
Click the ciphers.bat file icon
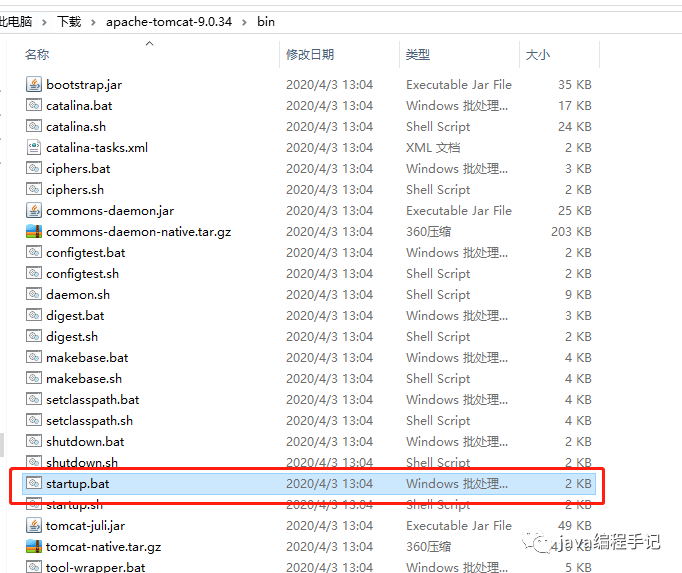coord(34,168)
